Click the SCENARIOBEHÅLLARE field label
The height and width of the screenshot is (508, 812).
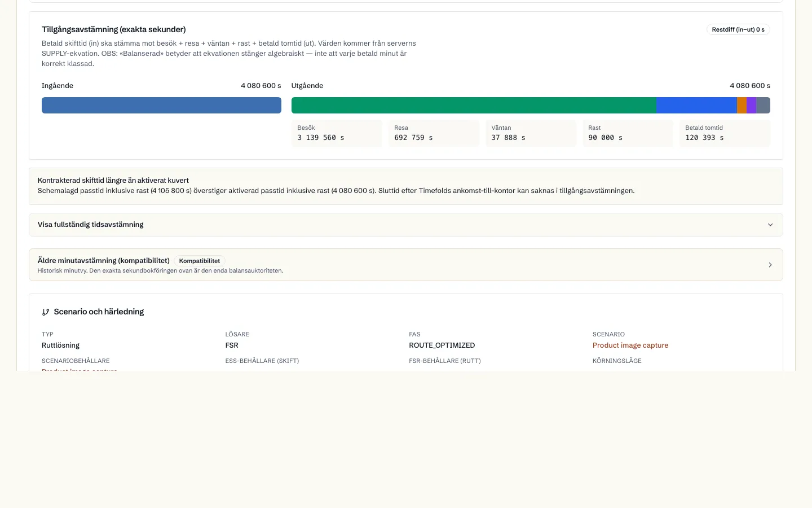[76, 361]
